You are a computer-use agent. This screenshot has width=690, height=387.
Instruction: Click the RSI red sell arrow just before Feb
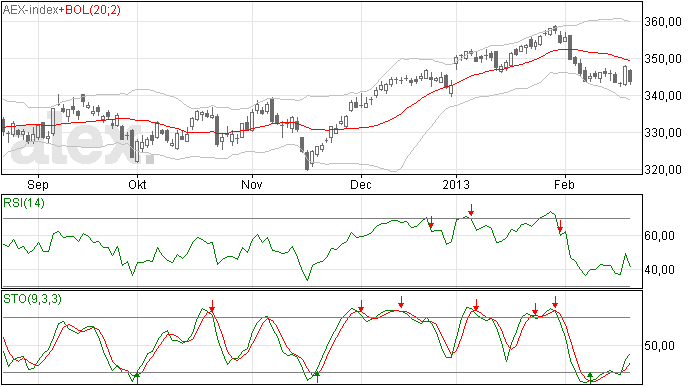coord(560,226)
